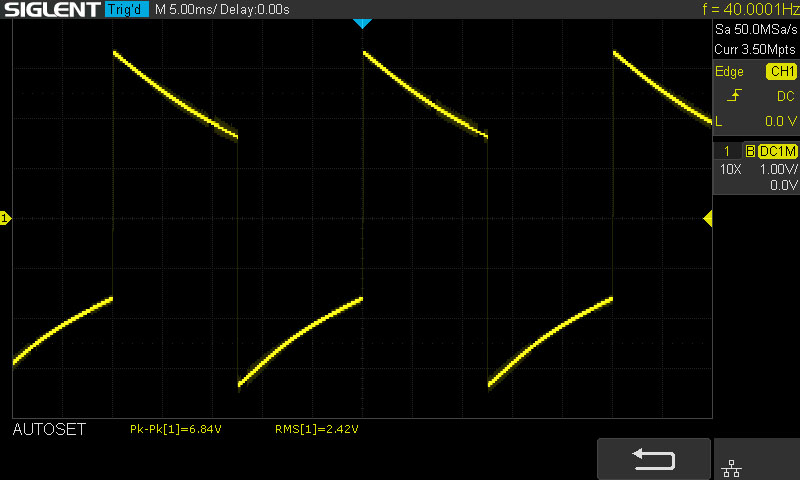Click the Trig'd status indicator
Viewport: 800px width, 480px height.
click(x=127, y=9)
